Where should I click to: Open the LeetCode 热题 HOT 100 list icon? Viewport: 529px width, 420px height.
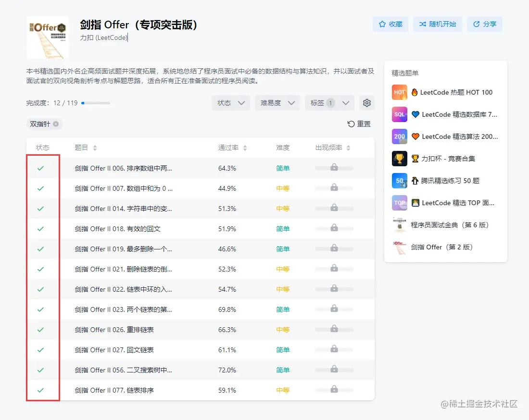[x=399, y=92]
